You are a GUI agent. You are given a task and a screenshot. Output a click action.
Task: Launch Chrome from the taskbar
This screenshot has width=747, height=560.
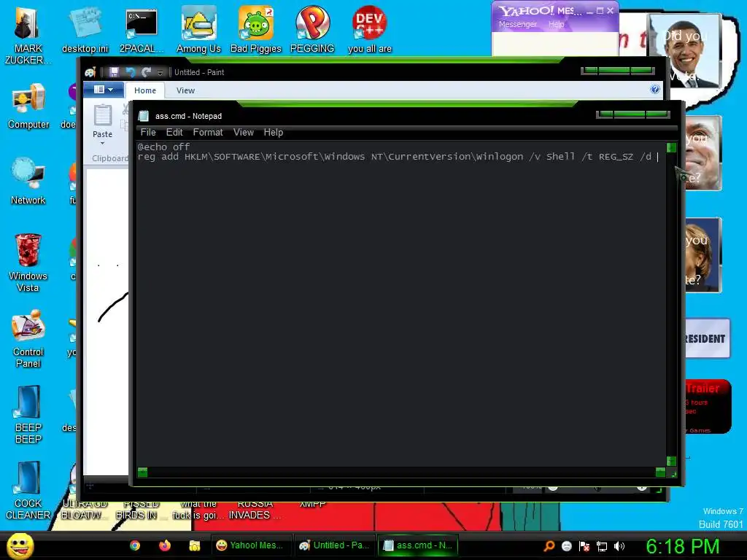click(x=135, y=545)
